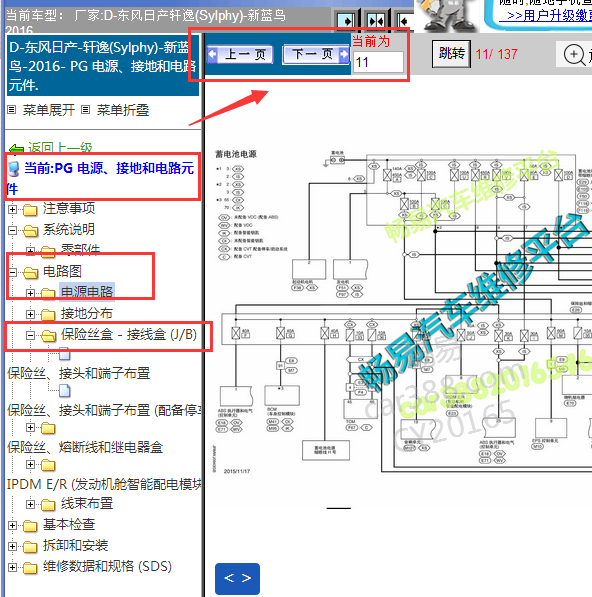
Task: Click the folder icon beside 拆卸和安装
Action: (x=30, y=547)
